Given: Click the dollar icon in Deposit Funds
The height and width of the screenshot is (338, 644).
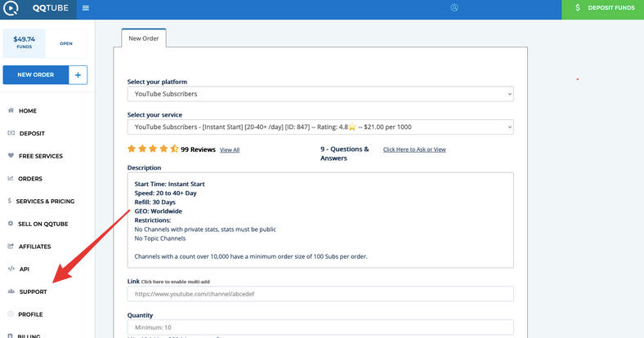Looking at the screenshot, I should [x=578, y=8].
